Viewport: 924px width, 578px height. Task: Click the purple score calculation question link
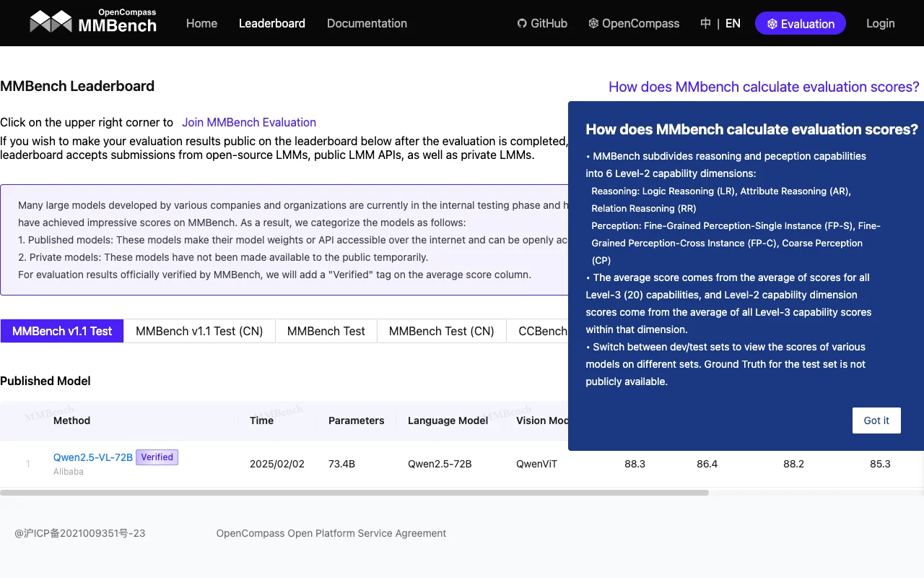point(764,87)
